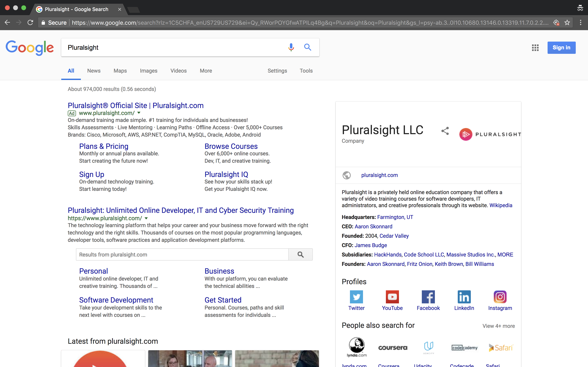Screen dimensions: 588x367
Task: Click the voice search microphone icon
Action: [x=291, y=47]
